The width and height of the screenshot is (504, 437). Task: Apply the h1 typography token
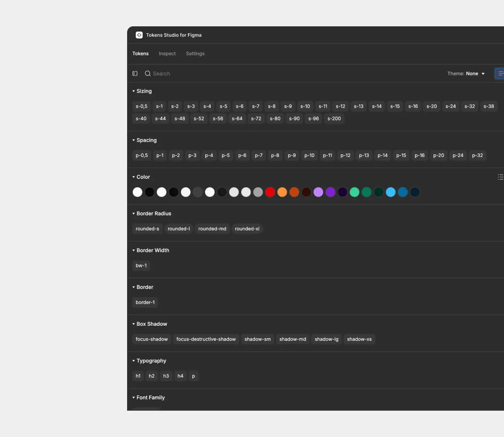click(x=138, y=376)
